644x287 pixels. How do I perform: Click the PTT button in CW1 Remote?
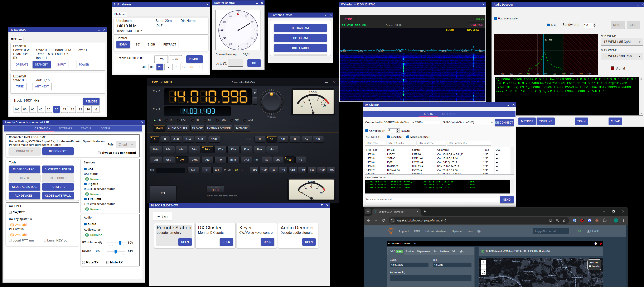coord(163,193)
